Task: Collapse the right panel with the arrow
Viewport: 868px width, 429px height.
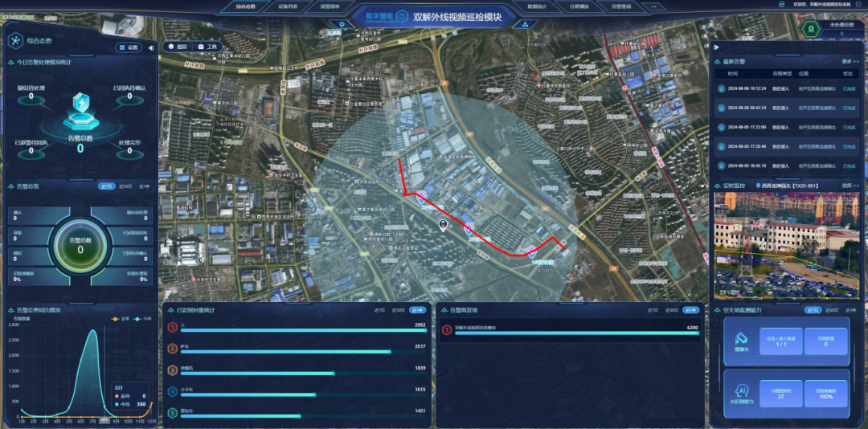Action: click(x=717, y=47)
